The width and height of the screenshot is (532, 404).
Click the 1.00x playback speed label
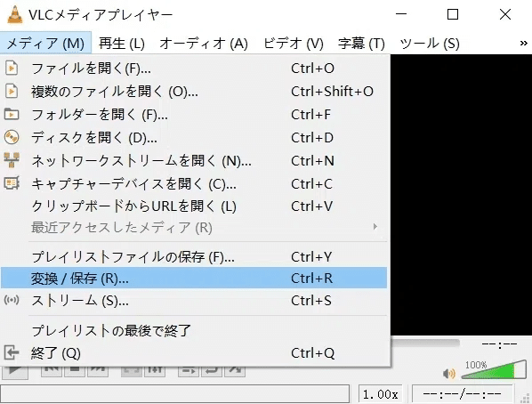[x=381, y=394]
